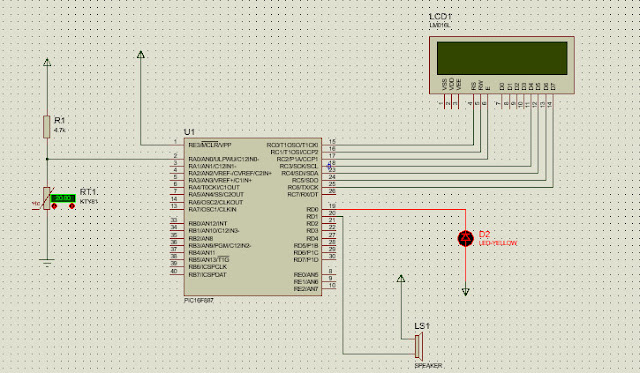Click the right red thermistor adjust button

(72, 206)
